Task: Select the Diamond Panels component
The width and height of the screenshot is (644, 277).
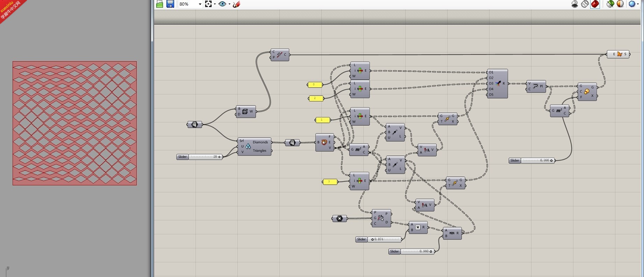Action: pyautogui.click(x=255, y=147)
